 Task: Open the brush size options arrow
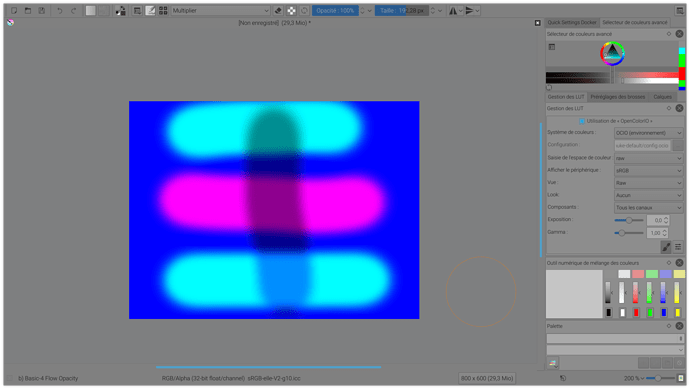440,11
